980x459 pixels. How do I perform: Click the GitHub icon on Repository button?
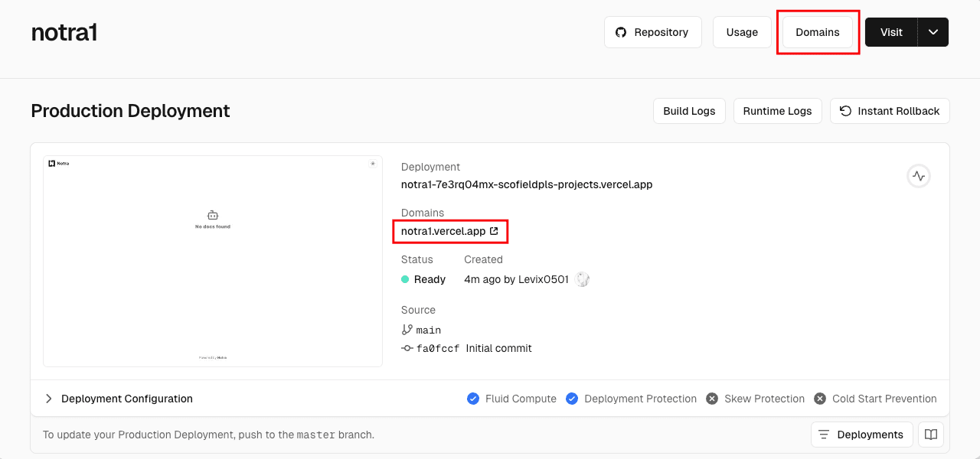point(621,32)
